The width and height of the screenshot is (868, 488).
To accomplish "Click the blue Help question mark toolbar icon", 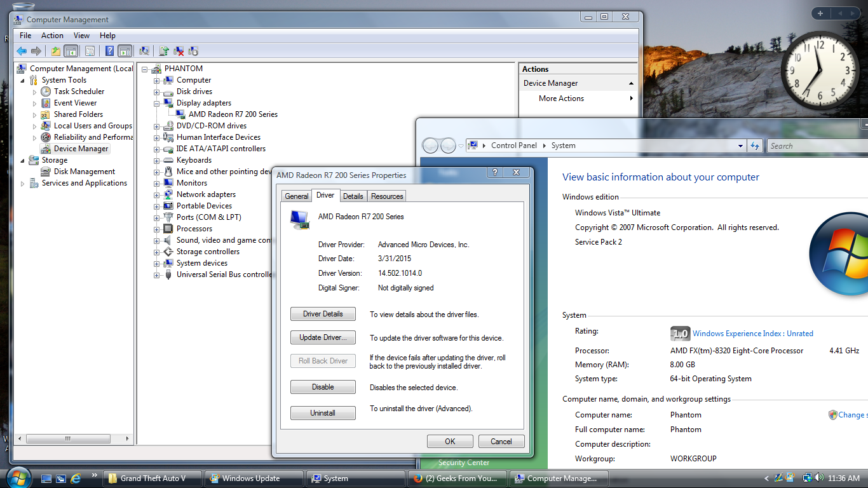I will point(110,51).
